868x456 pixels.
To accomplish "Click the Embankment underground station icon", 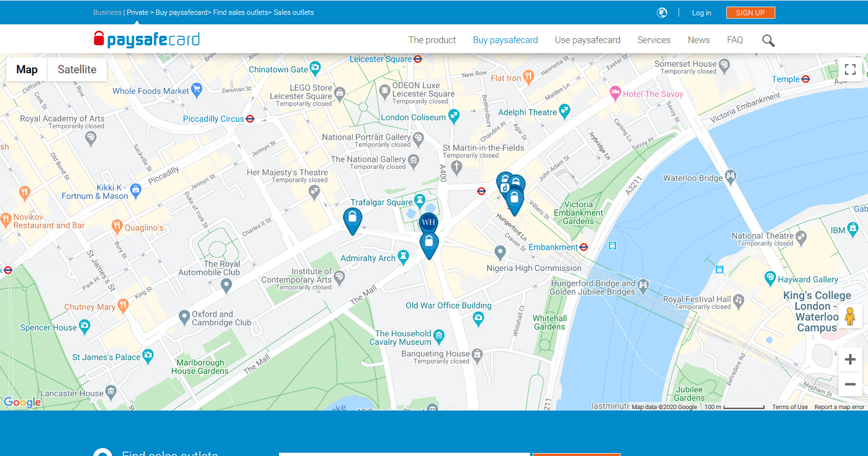I will coord(583,247).
